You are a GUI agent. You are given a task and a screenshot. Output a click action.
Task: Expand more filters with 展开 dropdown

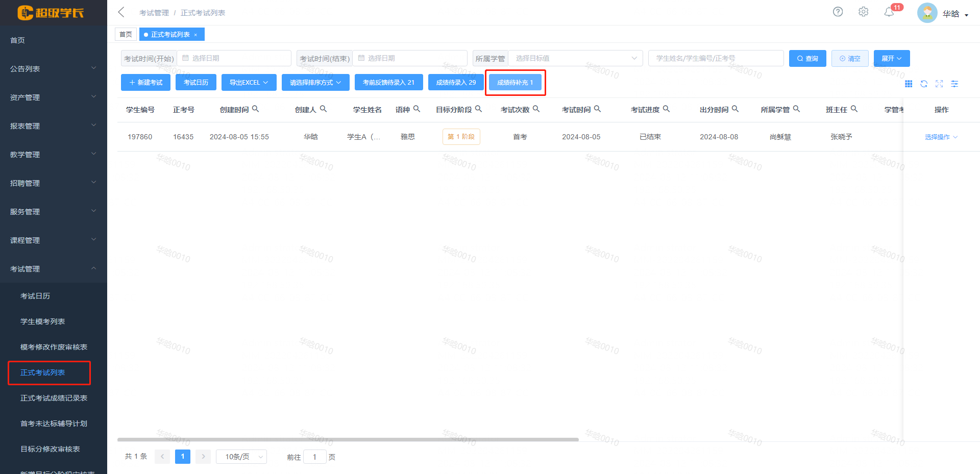click(x=891, y=58)
